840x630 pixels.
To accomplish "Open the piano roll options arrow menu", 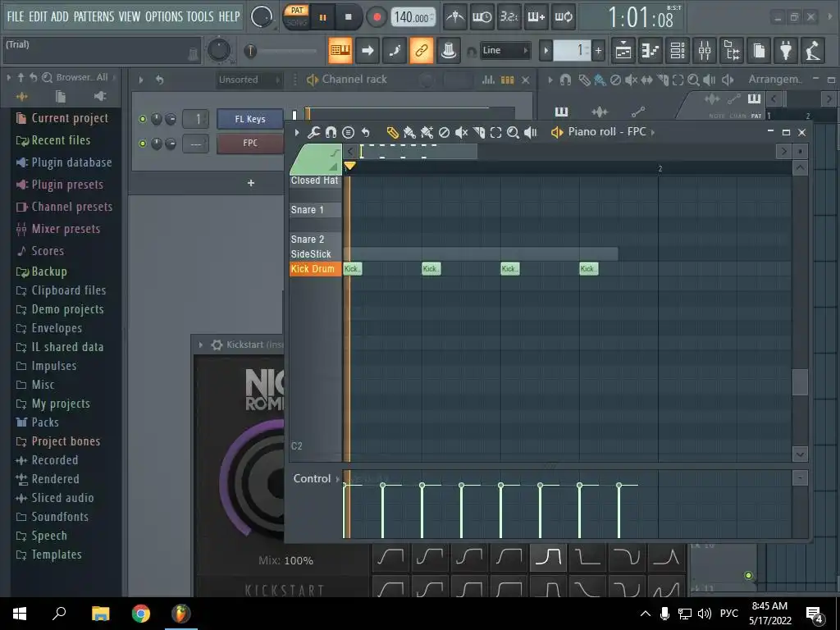I will (x=297, y=132).
